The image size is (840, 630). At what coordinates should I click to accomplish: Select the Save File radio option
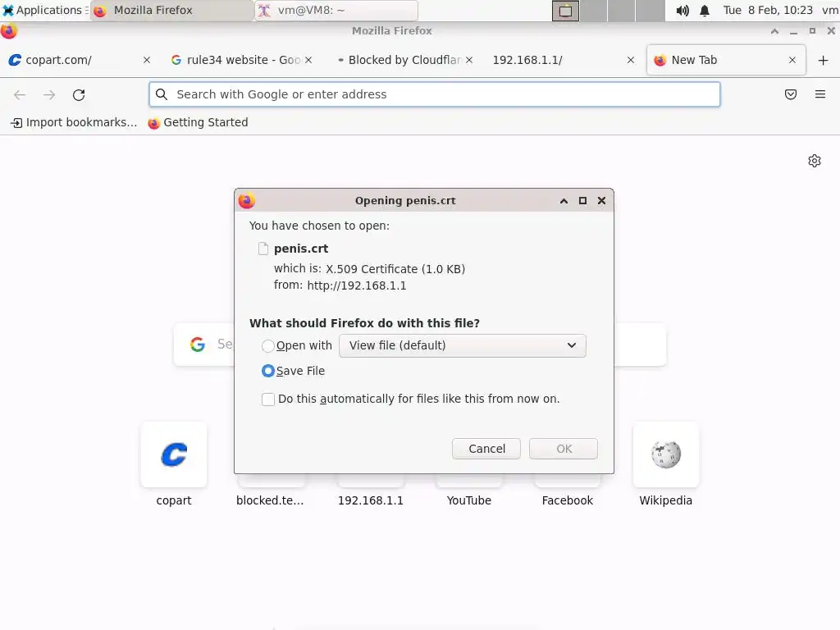click(x=268, y=371)
